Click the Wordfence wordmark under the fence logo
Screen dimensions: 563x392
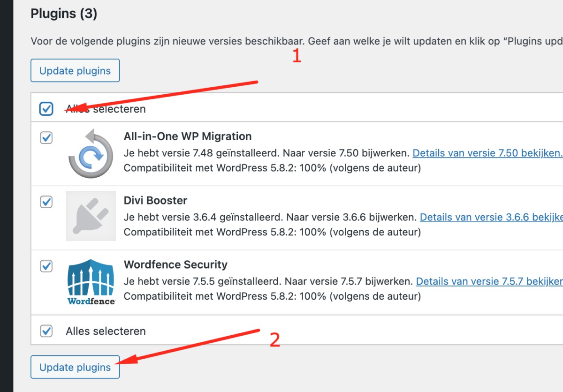coord(91,300)
